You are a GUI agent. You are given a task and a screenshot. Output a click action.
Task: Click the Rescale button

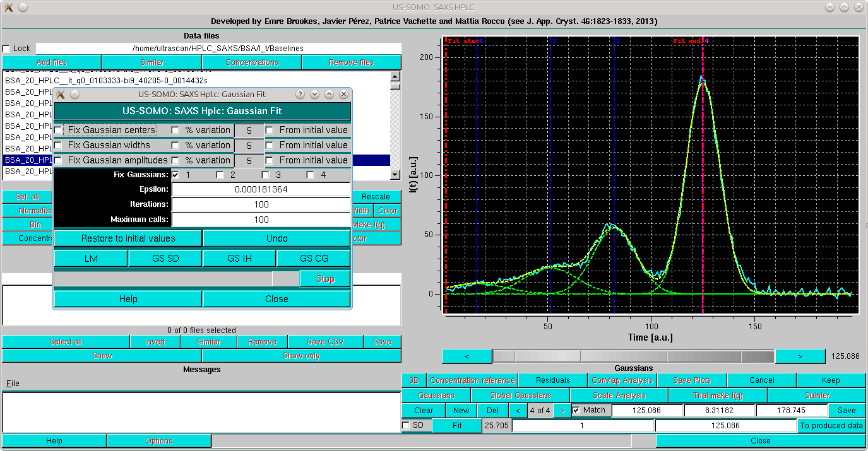[376, 197]
